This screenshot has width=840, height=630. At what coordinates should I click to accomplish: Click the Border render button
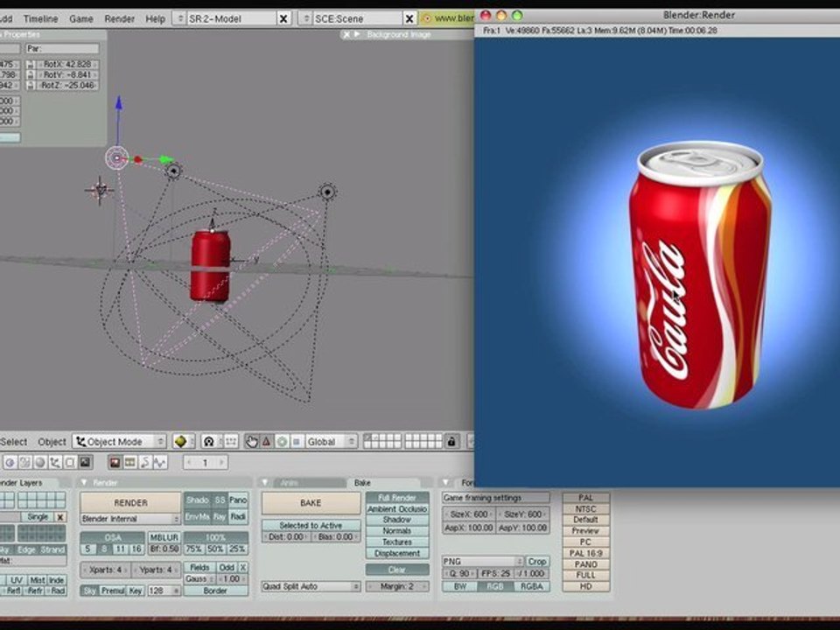215,591
